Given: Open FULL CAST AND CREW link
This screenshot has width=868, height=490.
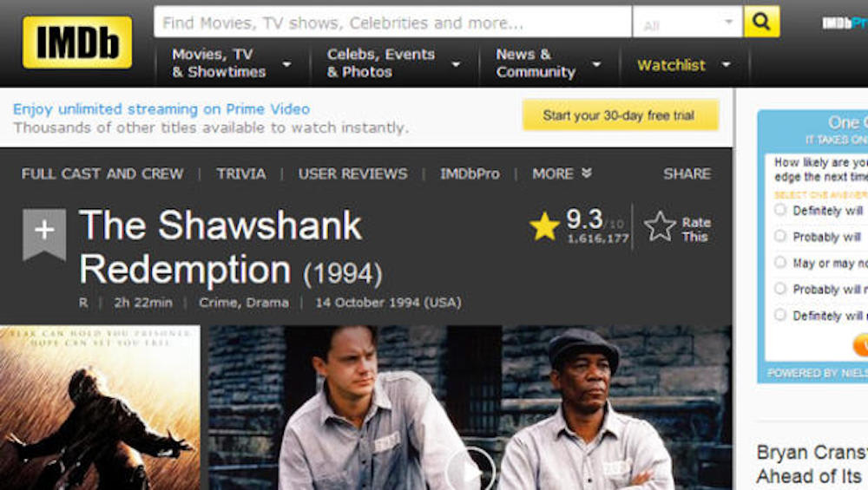Looking at the screenshot, I should pyautogui.click(x=102, y=173).
